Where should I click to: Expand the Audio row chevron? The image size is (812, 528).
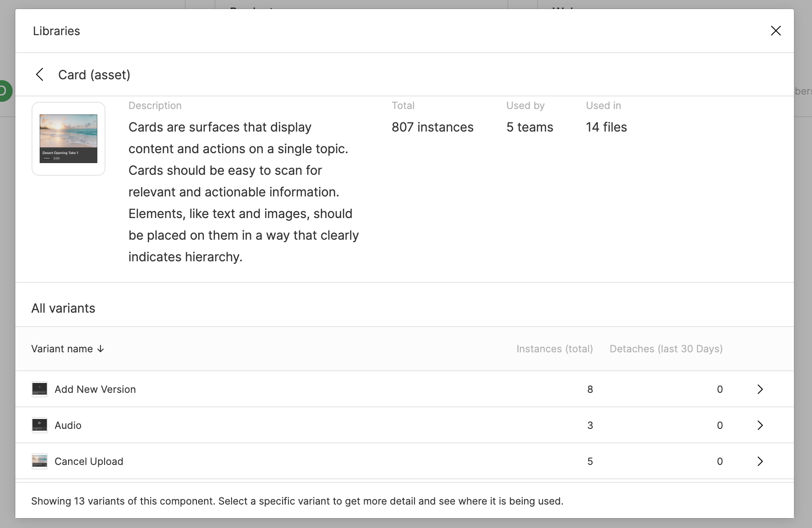760,425
